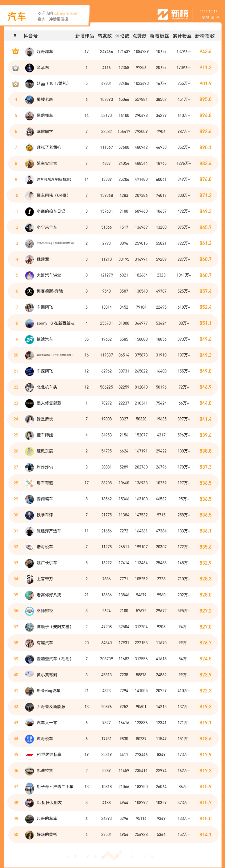The image size is (225, 868).
Task: Click the gold crown for rank one
Action: (x=15, y=52)
